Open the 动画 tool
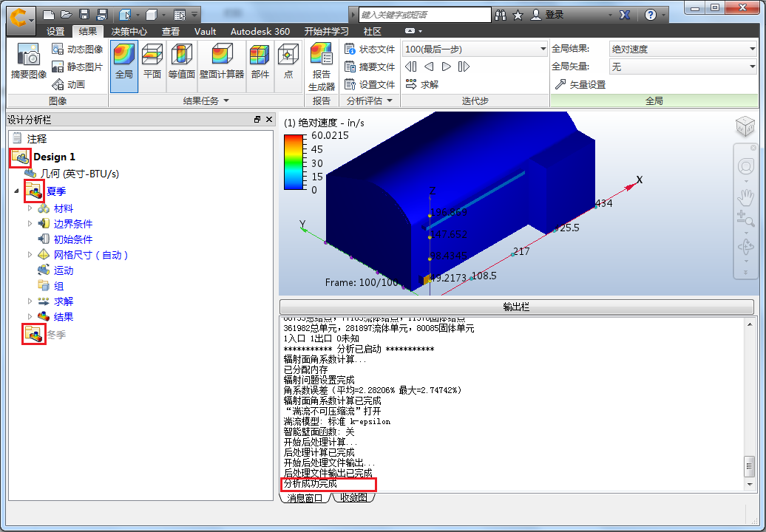766x532 pixels. tap(69, 84)
